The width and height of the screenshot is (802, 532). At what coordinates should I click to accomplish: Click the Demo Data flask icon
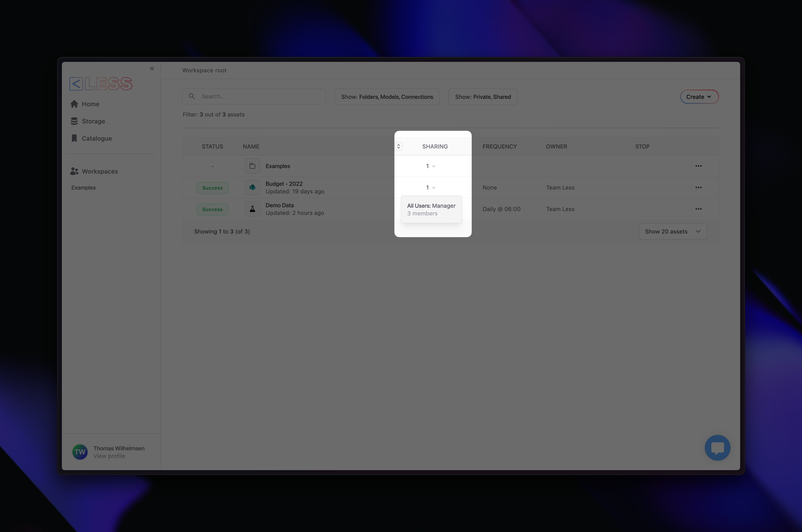(252, 209)
